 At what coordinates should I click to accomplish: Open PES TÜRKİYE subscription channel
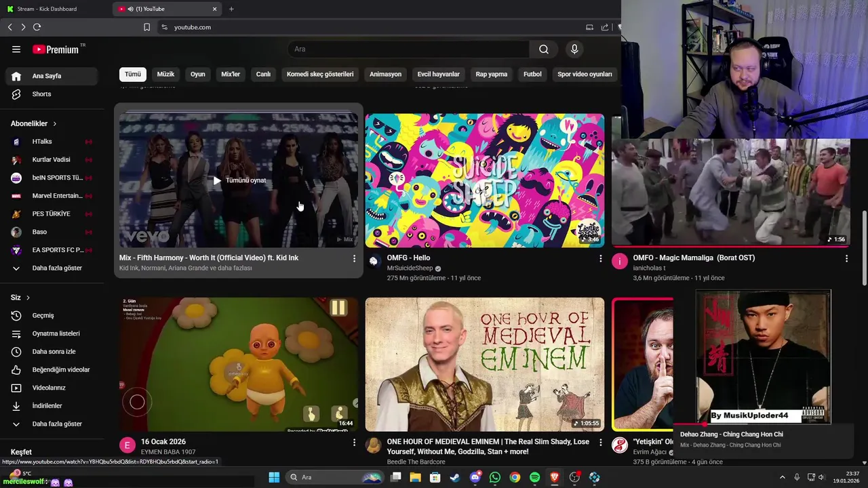pyautogui.click(x=52, y=214)
